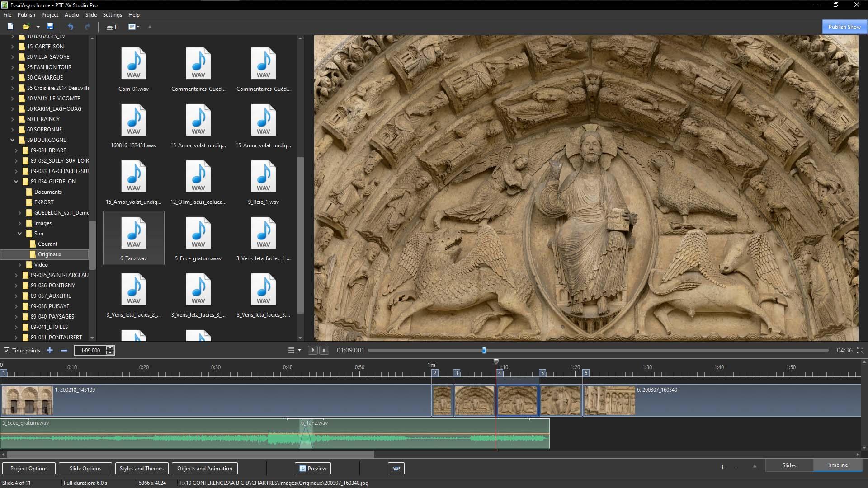The image size is (868, 488).
Task: Select the 9_Reie_1.wav file icon
Action: (264, 177)
